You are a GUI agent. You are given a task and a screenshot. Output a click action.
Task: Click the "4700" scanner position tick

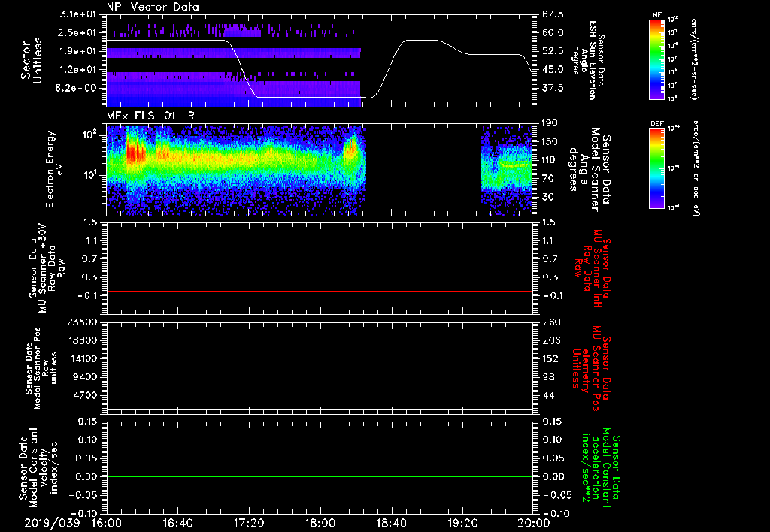pos(84,395)
